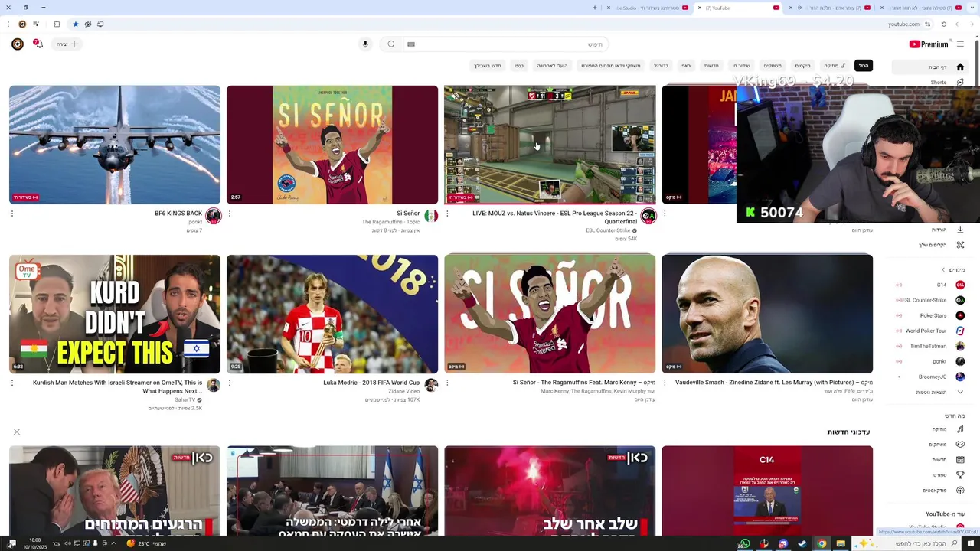
Task: Open more options for Kurdish Man video
Action: pyautogui.click(x=12, y=383)
